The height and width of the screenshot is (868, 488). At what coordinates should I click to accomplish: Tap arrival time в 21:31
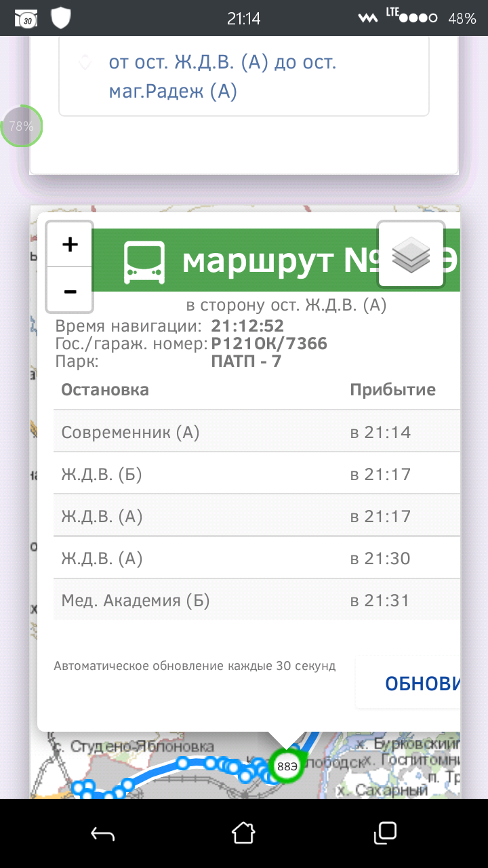380,600
